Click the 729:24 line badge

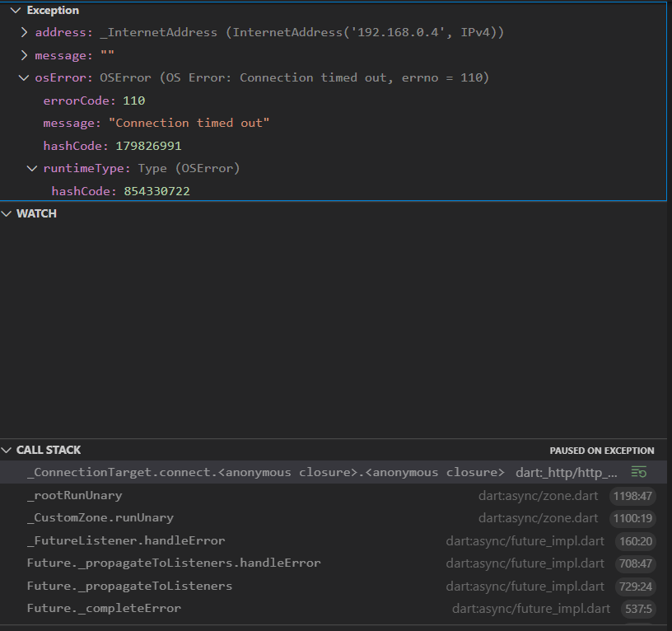[636, 587]
